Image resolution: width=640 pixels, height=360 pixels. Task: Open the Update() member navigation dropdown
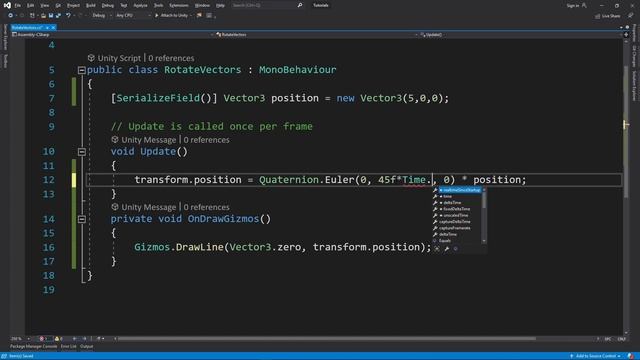521,35
